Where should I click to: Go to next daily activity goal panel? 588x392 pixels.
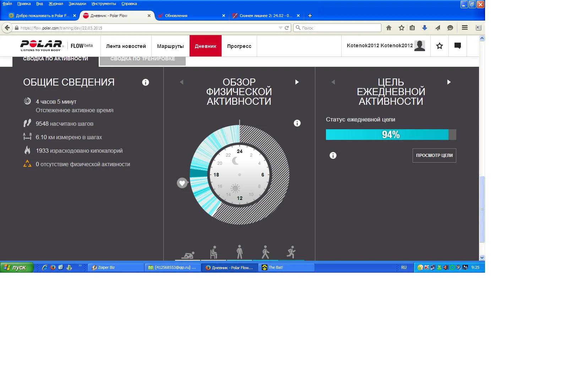pyautogui.click(x=449, y=82)
